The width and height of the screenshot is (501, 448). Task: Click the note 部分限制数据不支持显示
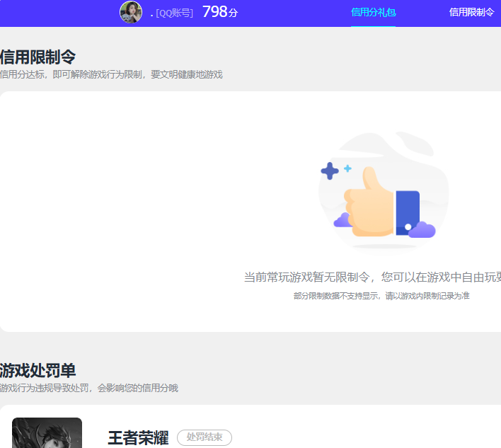pyautogui.click(x=335, y=296)
